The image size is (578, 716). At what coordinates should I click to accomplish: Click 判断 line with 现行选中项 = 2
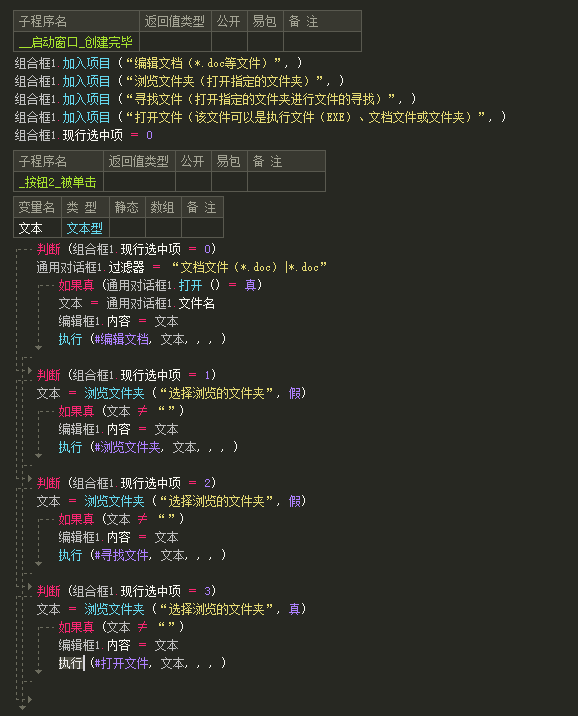pyautogui.click(x=126, y=483)
